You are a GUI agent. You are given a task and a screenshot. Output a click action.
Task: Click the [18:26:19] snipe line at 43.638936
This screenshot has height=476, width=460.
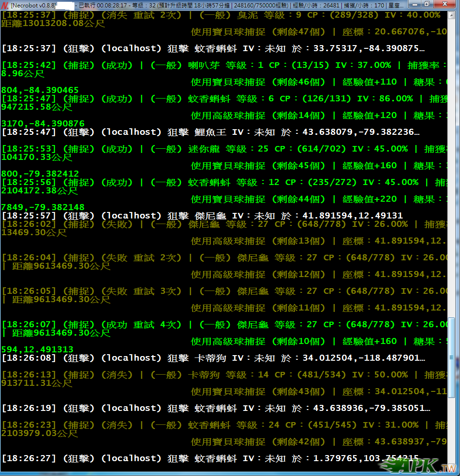tap(216, 408)
